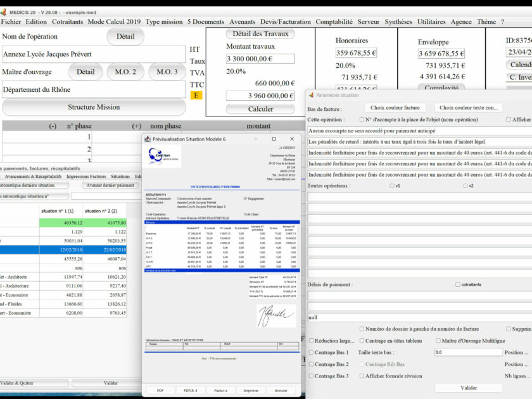Click the MEDICIS app icon in the title bar
Image resolution: width=532 pixels, height=399 pixels.
[3, 12]
